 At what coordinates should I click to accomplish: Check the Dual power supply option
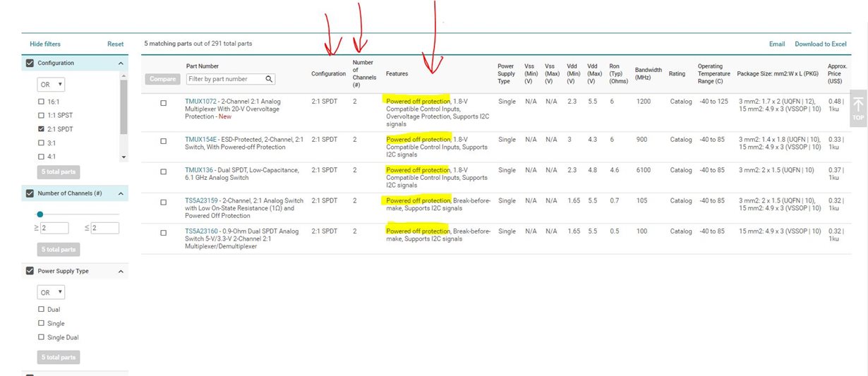(x=41, y=310)
